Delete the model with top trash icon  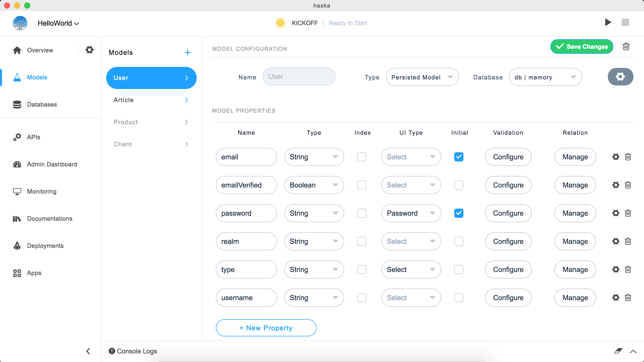tap(626, 47)
